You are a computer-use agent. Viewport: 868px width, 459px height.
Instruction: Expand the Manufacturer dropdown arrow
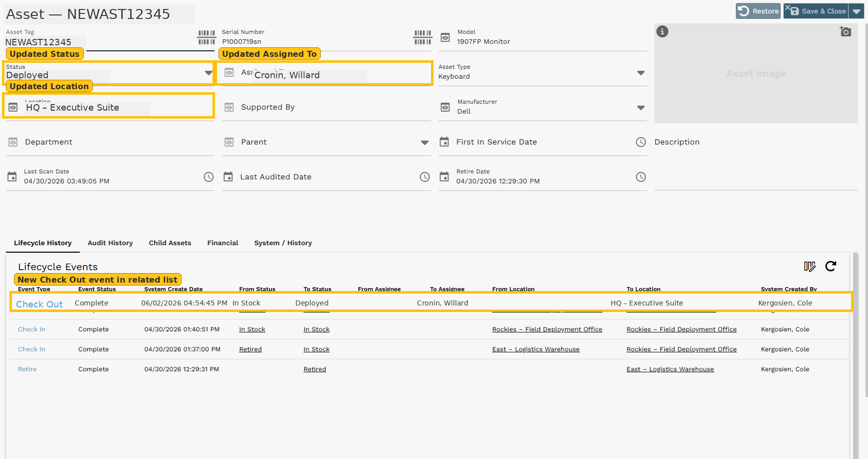(x=641, y=108)
